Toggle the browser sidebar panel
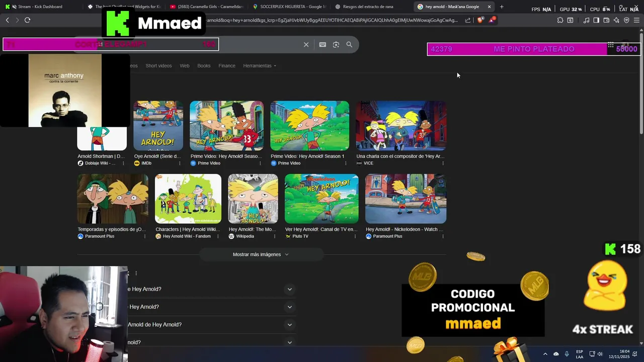Image resolution: width=644 pixels, height=362 pixels. point(596,20)
